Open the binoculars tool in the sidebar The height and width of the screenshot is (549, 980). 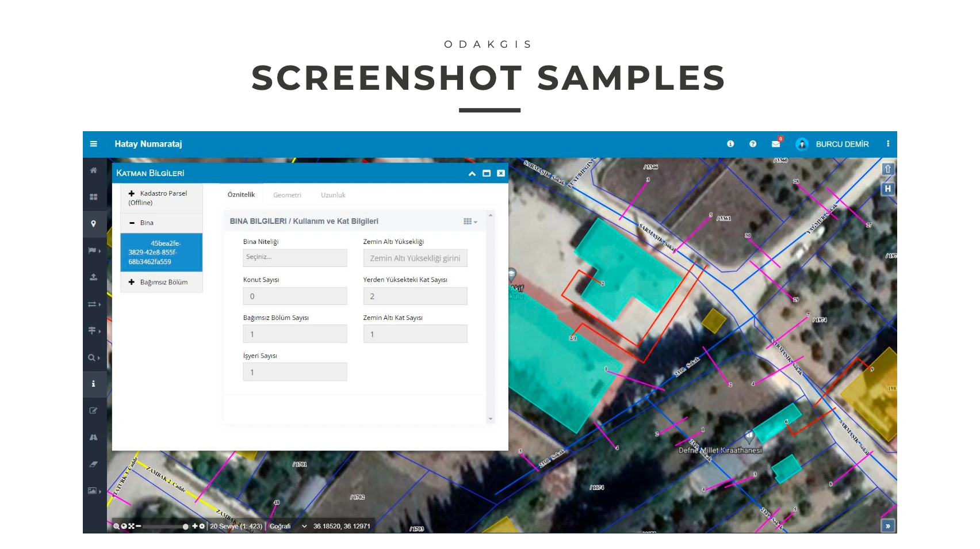93,437
